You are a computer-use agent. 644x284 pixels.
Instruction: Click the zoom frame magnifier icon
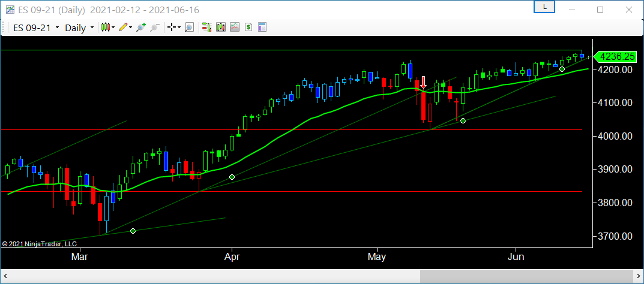(189, 28)
